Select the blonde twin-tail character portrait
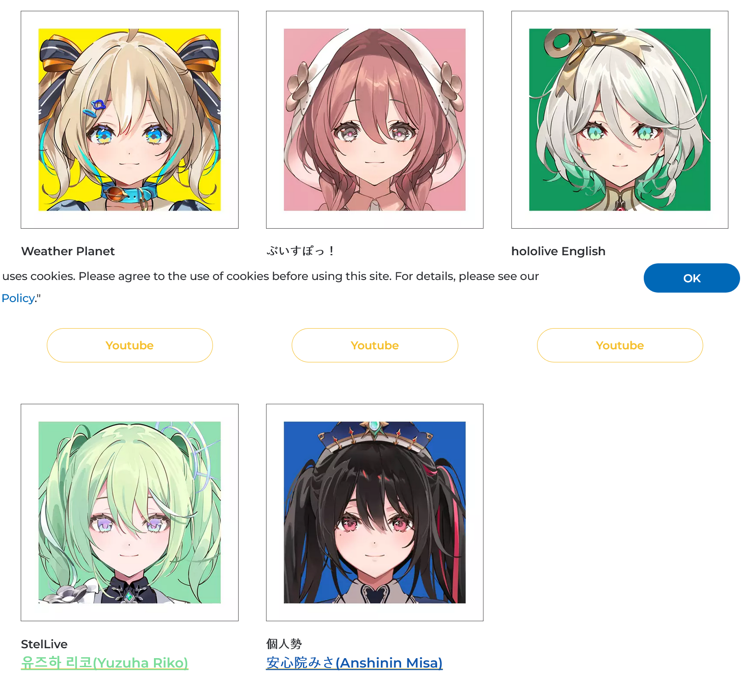Viewport: 750px width, 700px height. coord(130,120)
